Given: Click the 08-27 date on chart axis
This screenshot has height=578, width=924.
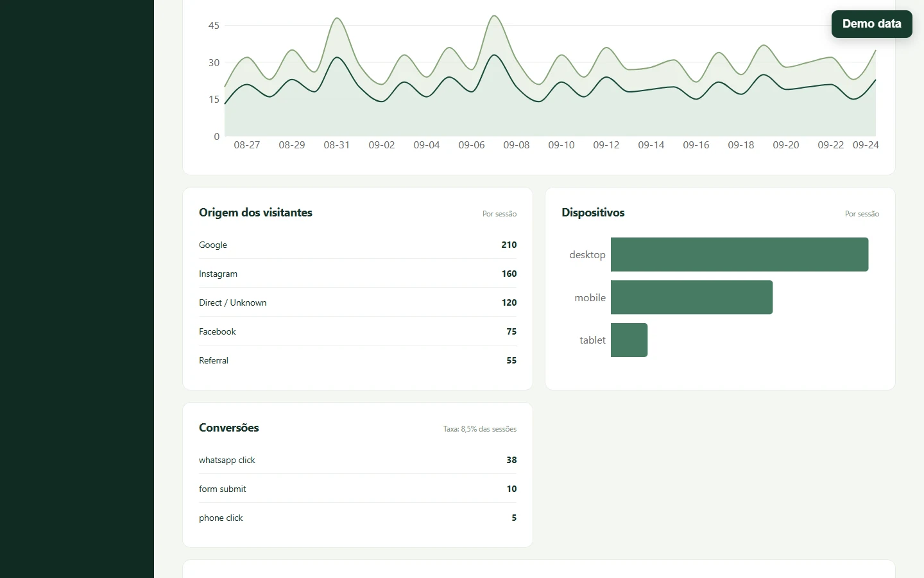Looking at the screenshot, I should pyautogui.click(x=247, y=145).
